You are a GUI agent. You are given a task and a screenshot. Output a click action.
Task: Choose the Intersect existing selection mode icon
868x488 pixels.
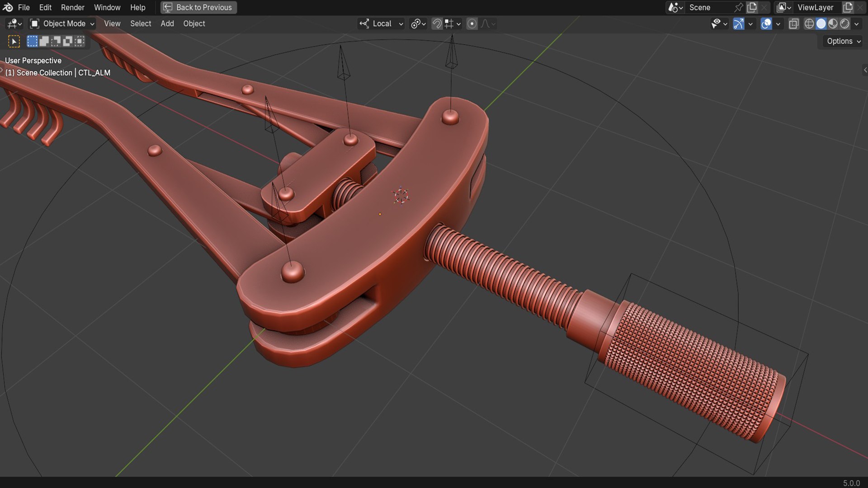[79, 42]
